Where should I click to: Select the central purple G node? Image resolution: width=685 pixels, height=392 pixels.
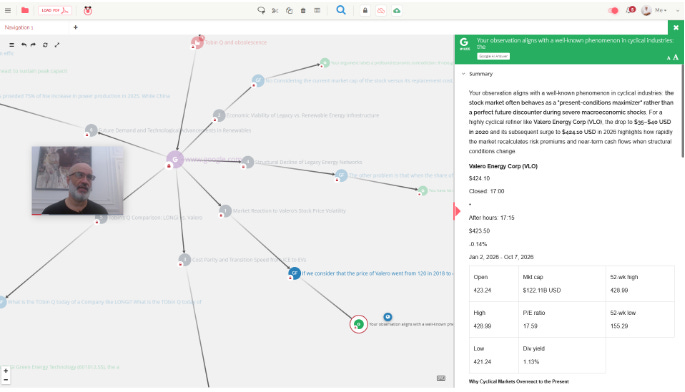click(175, 160)
